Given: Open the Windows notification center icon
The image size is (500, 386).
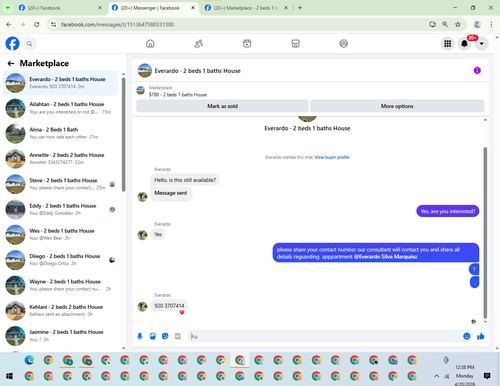Looking at the screenshot, I should coord(487,376).
